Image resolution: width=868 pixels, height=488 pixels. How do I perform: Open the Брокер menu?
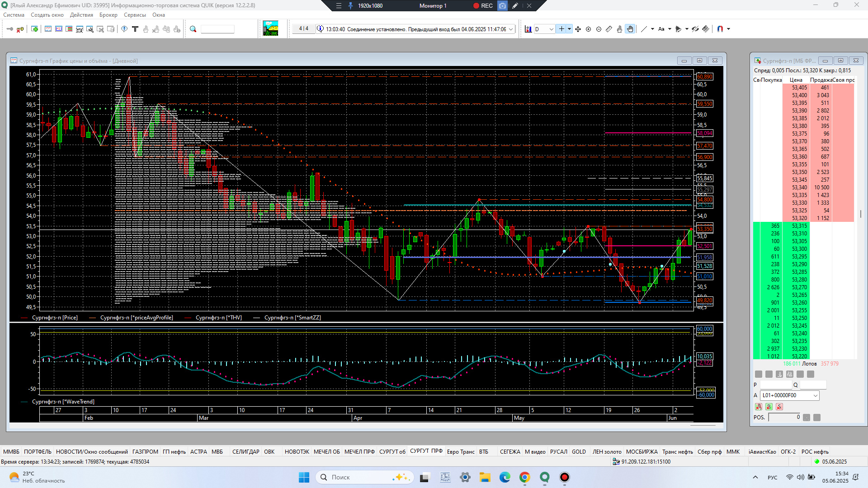click(108, 15)
